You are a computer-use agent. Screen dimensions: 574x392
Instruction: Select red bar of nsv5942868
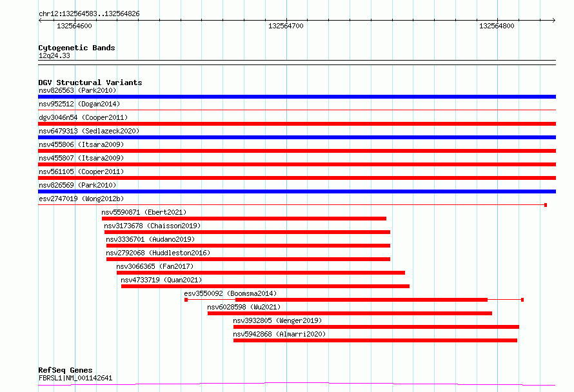click(375, 340)
